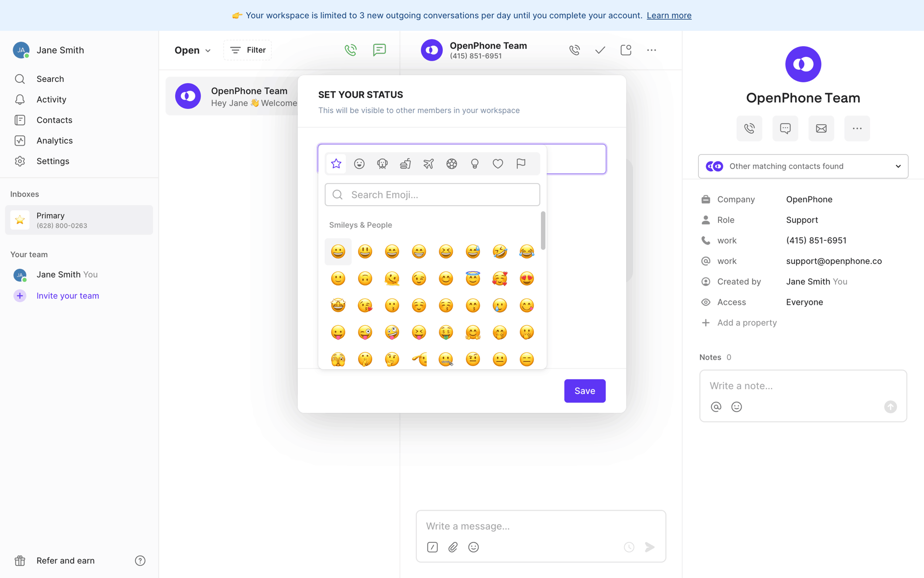Mark conversation done with checkmark icon
Image resolution: width=924 pixels, height=578 pixels.
tap(600, 50)
